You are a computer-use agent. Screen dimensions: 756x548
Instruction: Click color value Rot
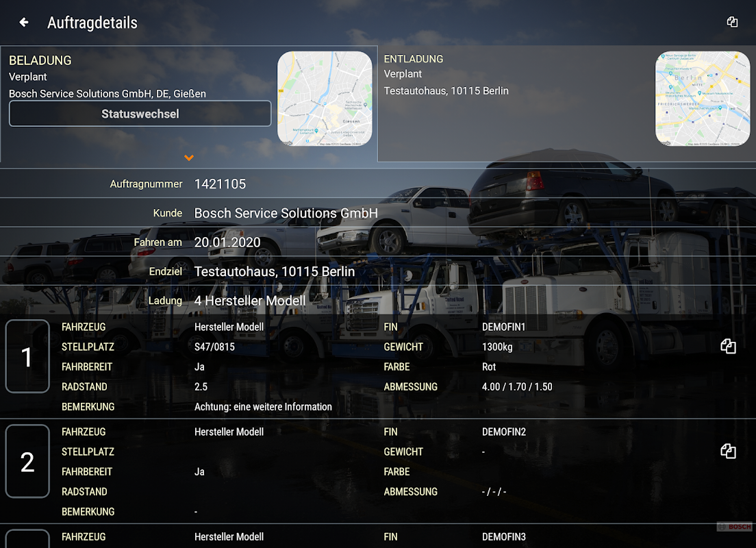pyautogui.click(x=489, y=366)
